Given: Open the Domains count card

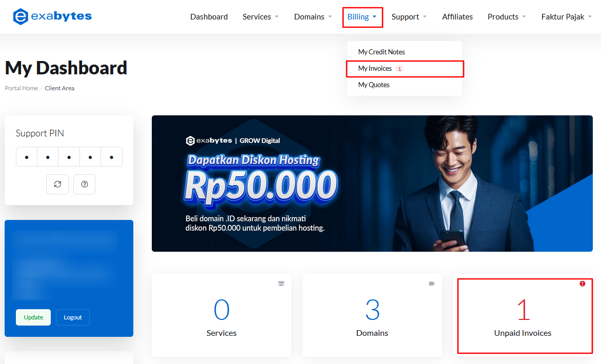Looking at the screenshot, I should [372, 315].
